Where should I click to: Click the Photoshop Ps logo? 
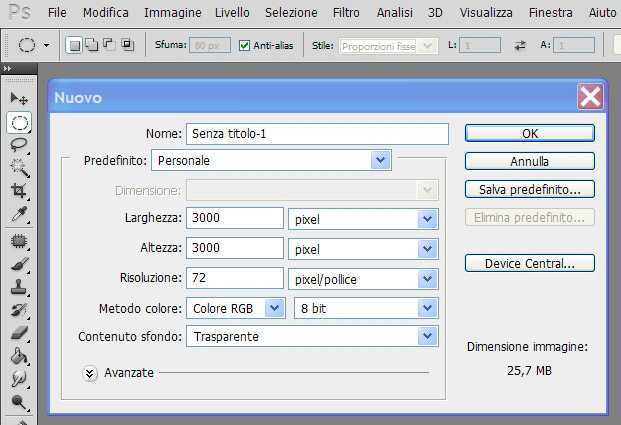click(19, 12)
